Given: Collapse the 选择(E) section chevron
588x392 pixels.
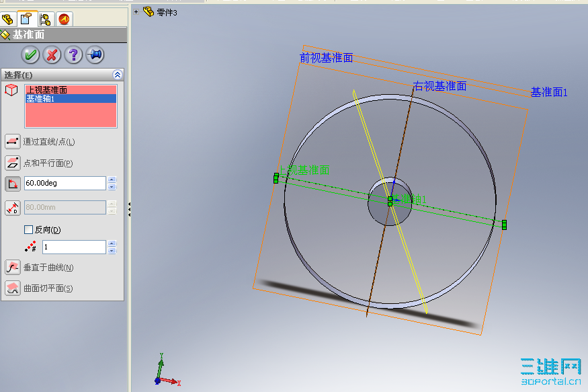Looking at the screenshot, I should [118, 75].
